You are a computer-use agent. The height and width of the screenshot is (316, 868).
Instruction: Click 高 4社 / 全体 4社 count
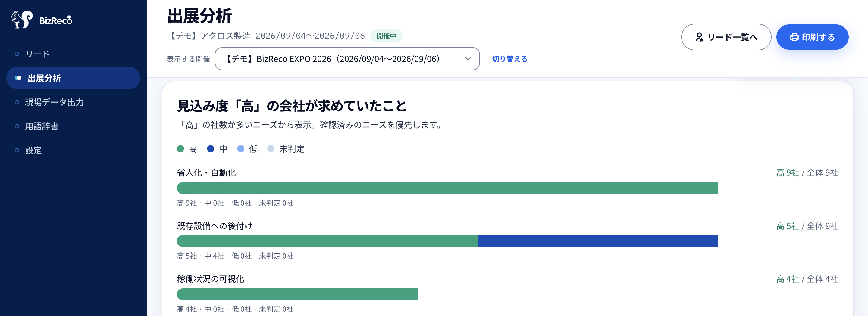click(807, 279)
